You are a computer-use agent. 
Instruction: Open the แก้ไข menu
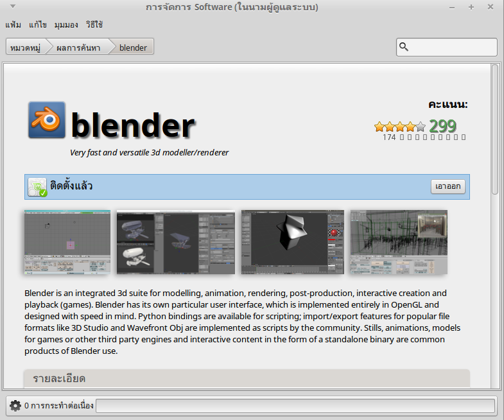click(x=38, y=25)
